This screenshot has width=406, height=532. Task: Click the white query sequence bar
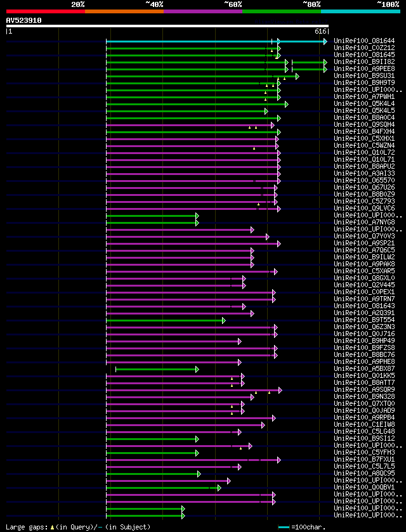tap(167, 26)
